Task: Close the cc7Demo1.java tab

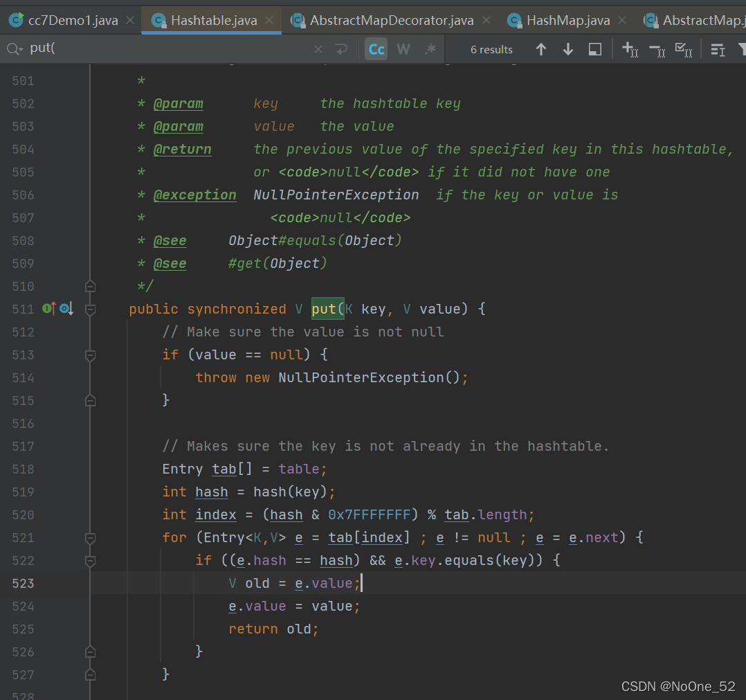Action: [130, 21]
